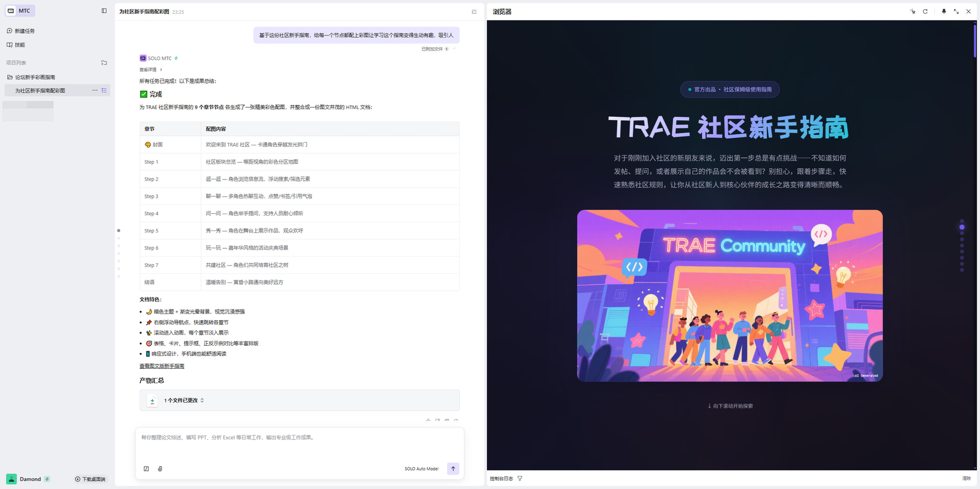
Task: Toggle the outline panel in chat header
Action: (x=474, y=12)
